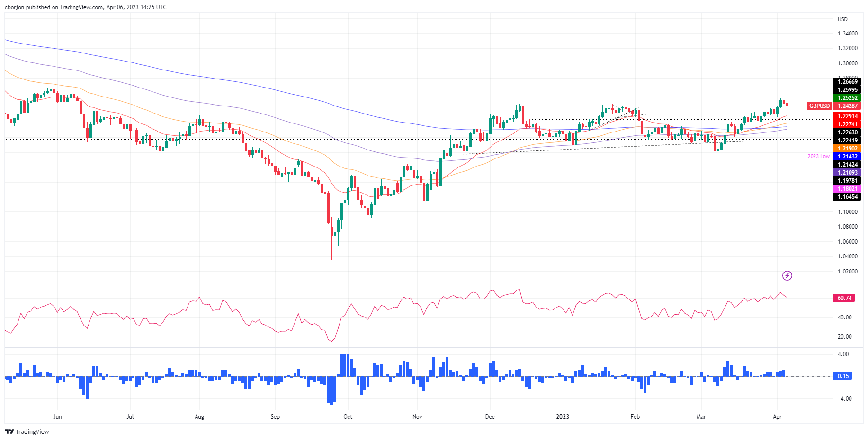This screenshot has height=440, width=868.
Task: Click the 'Jun' label on time axis
Action: (57, 417)
